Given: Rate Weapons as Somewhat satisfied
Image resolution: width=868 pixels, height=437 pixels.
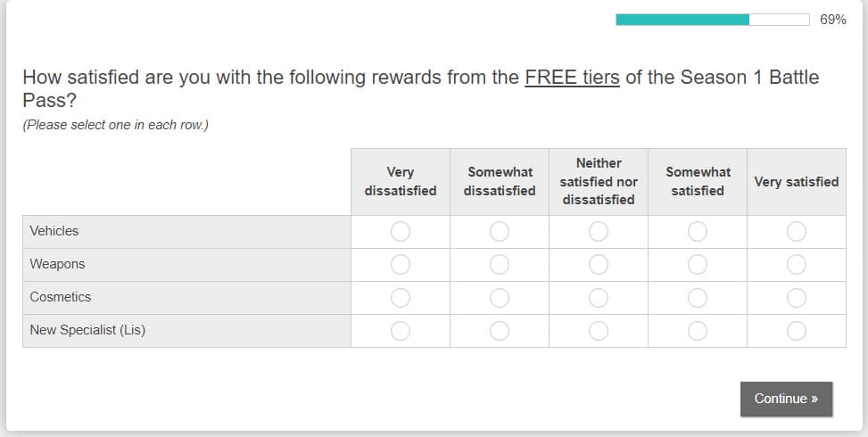Looking at the screenshot, I should tap(698, 265).
